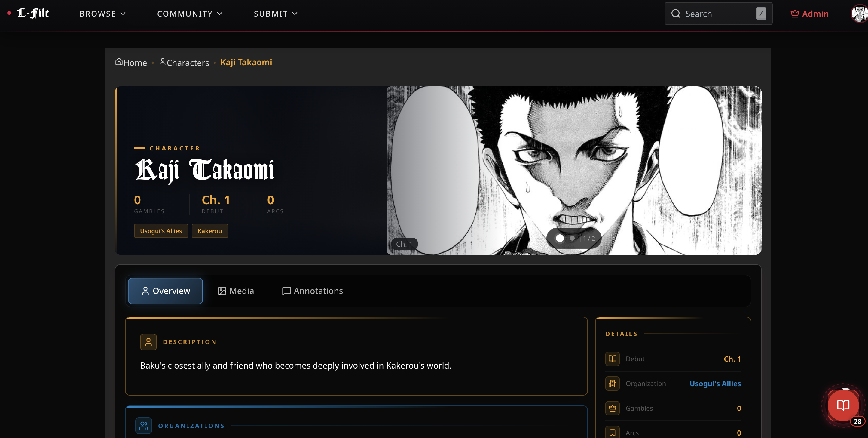Select the first carousel image dot
The image size is (868, 438).
(x=560, y=238)
